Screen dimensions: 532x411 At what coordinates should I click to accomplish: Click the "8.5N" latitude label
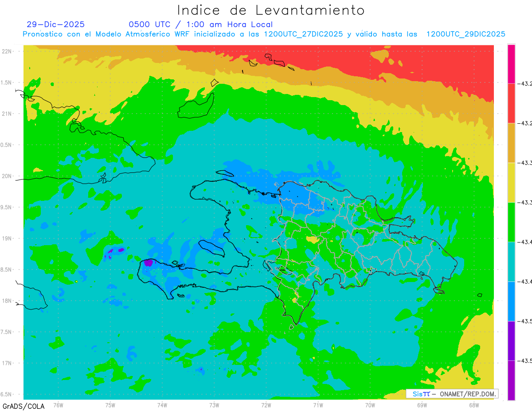tap(7, 270)
